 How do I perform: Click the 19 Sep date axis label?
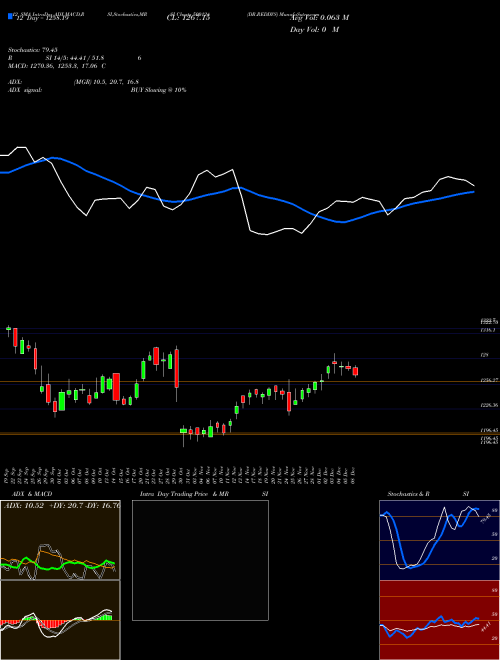pos(8,476)
